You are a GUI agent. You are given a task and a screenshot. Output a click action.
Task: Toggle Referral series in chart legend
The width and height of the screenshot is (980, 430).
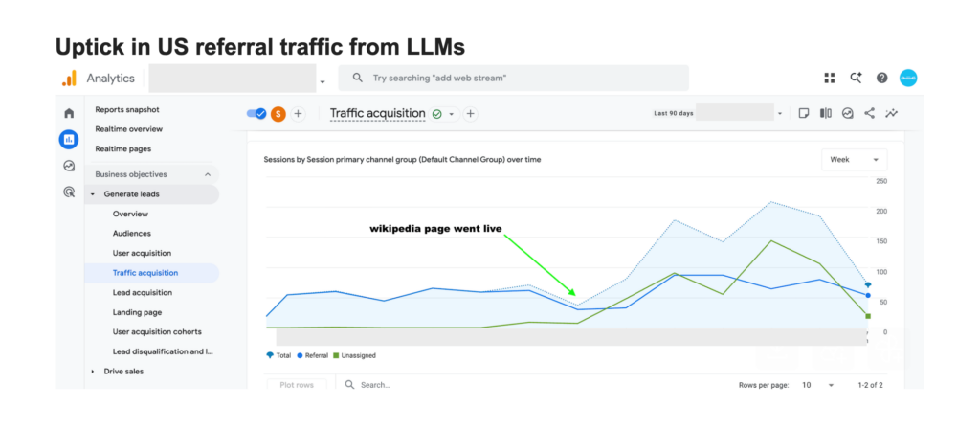tap(313, 355)
